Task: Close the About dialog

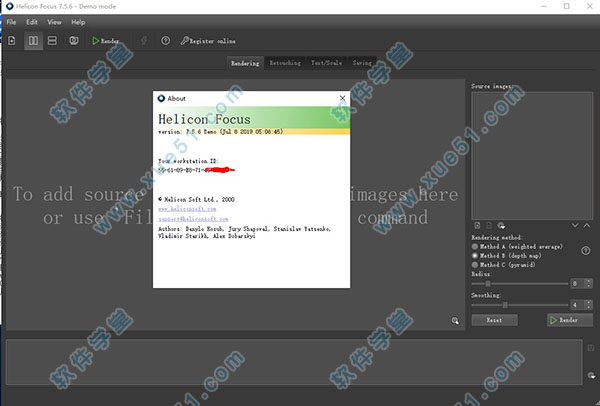Action: click(342, 98)
